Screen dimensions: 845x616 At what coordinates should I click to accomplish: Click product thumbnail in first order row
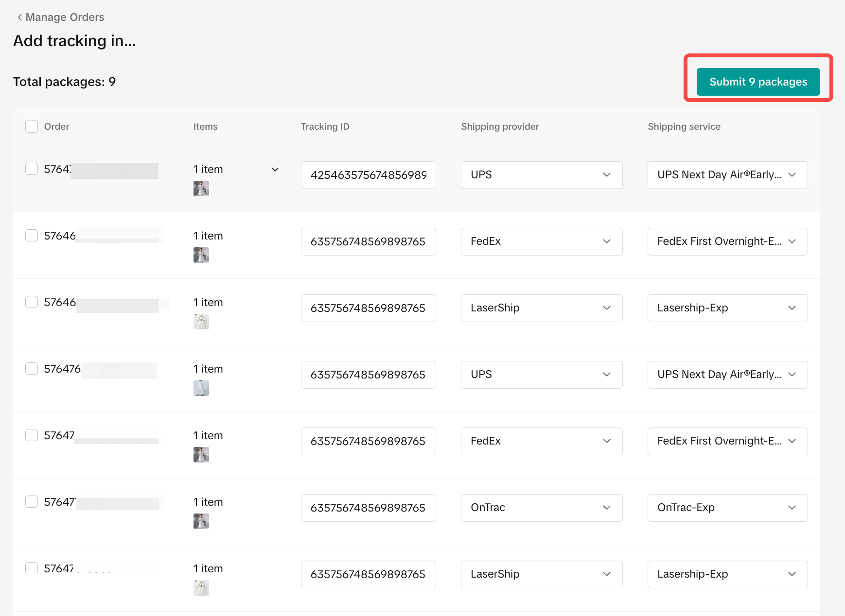(201, 188)
